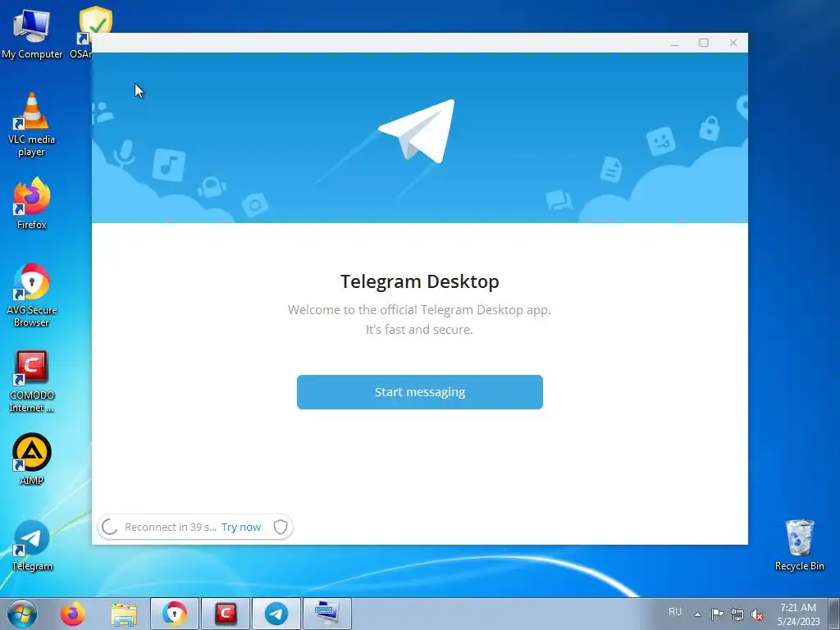840x630 pixels.
Task: Open the on-screen keyboard taskbar button
Action: pyautogui.click(x=327, y=614)
